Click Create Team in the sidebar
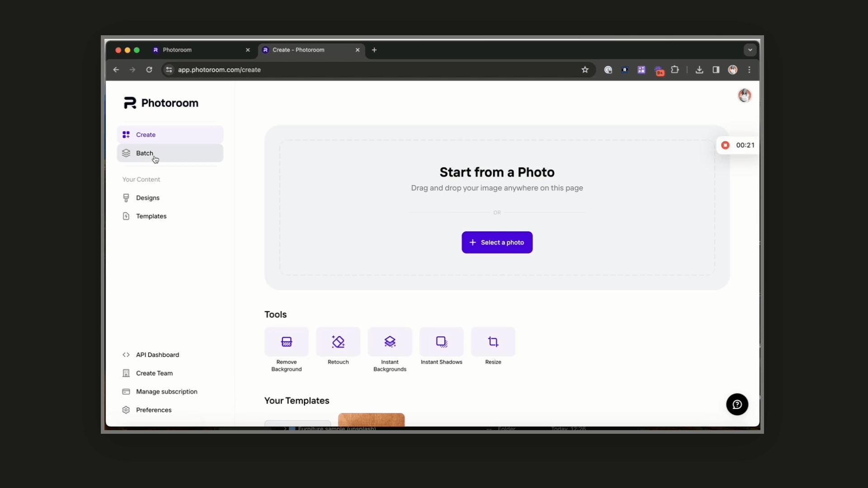868x488 pixels. point(170,373)
